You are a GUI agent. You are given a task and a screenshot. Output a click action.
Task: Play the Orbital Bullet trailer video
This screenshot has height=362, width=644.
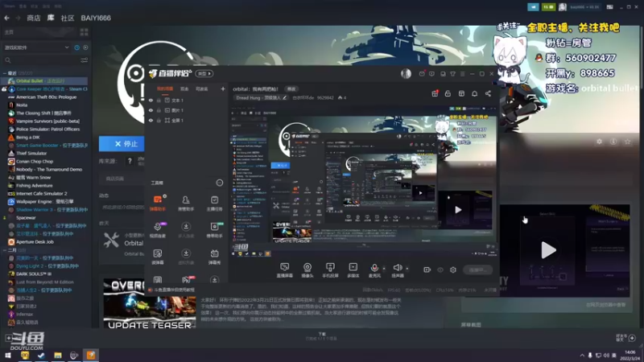[x=548, y=250]
